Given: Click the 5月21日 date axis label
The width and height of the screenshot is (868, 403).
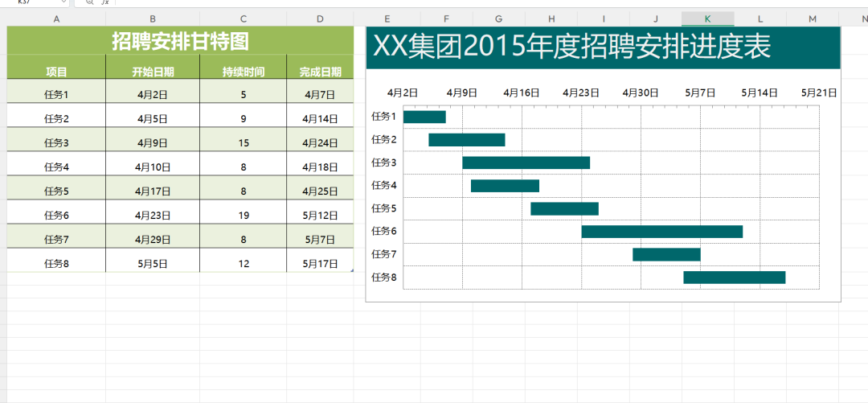Looking at the screenshot, I should (819, 93).
